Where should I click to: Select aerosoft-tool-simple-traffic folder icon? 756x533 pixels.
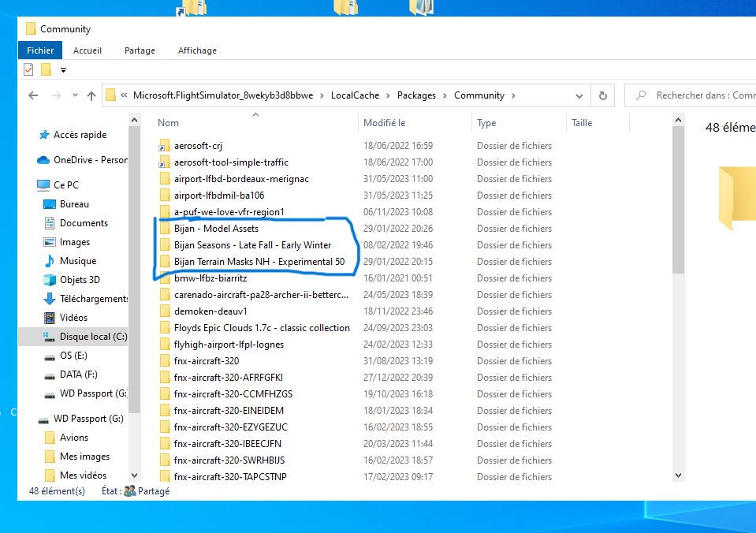point(164,162)
